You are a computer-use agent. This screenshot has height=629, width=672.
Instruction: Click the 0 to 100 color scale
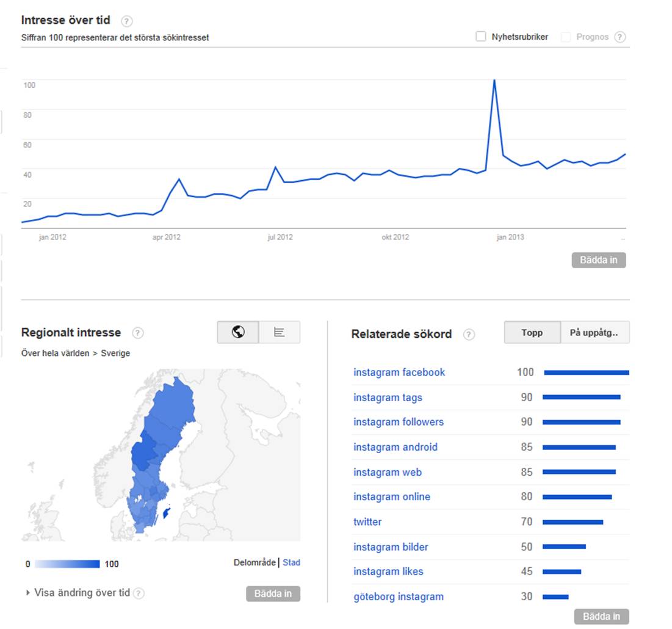[x=67, y=564]
